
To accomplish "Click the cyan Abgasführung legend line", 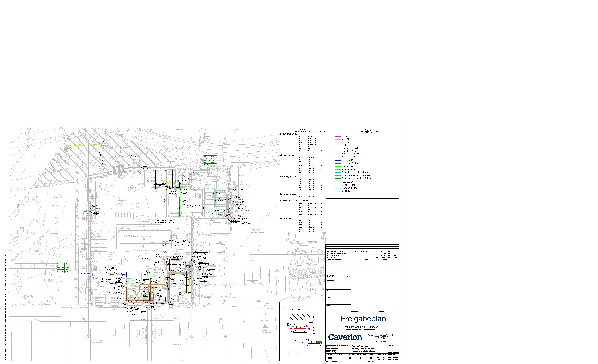I will click(338, 188).
